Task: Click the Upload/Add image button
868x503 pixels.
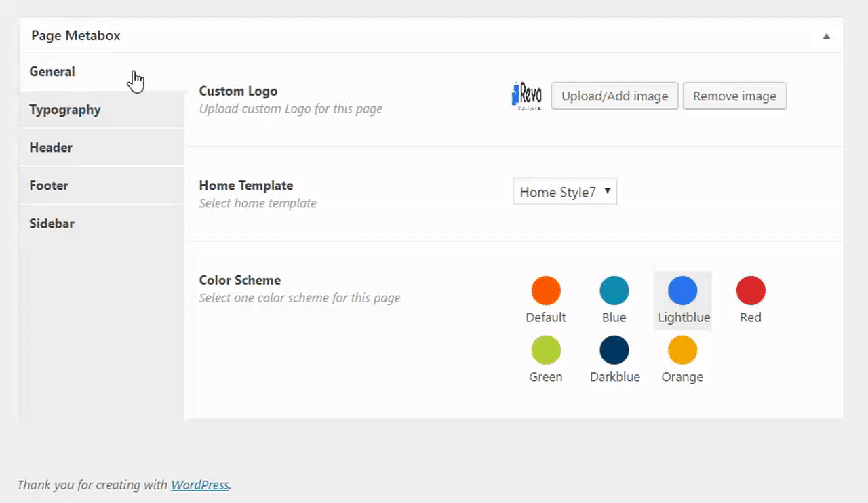Action: pos(614,96)
